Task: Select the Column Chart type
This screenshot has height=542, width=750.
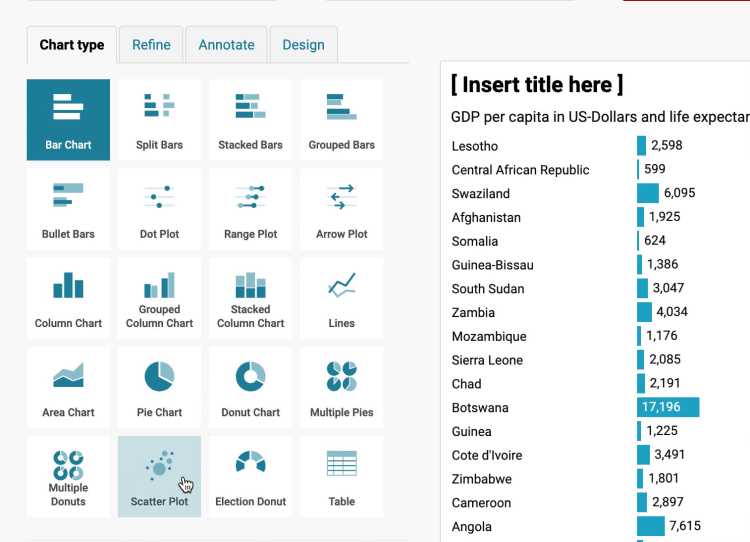Action: click(x=68, y=298)
